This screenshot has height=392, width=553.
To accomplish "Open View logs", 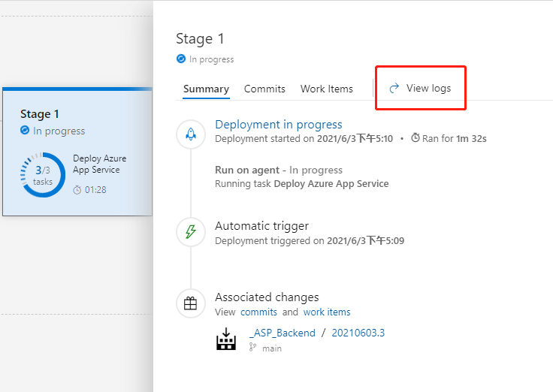I will click(428, 89).
